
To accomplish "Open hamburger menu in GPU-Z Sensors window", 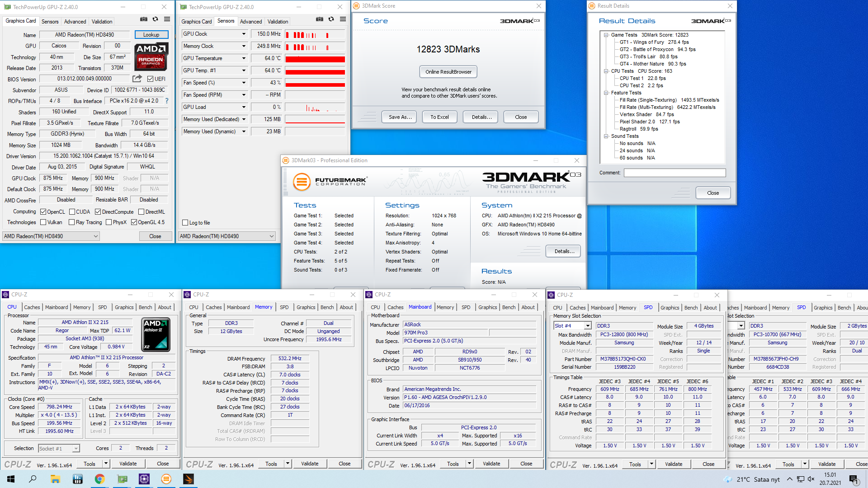I will pos(343,19).
